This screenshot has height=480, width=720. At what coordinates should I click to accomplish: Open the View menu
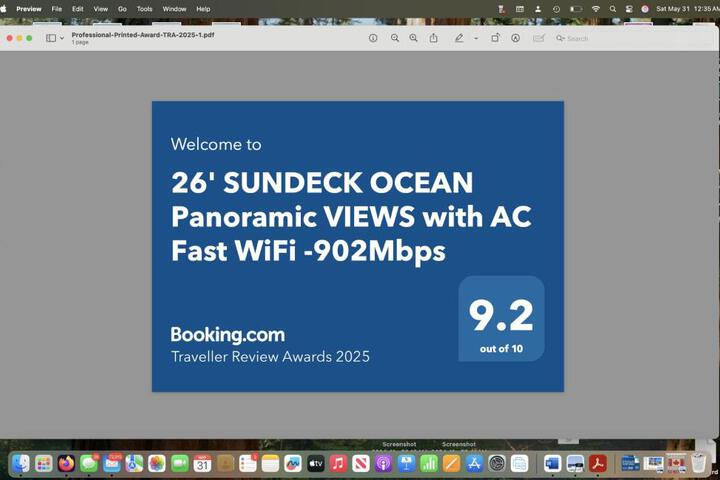coord(101,9)
